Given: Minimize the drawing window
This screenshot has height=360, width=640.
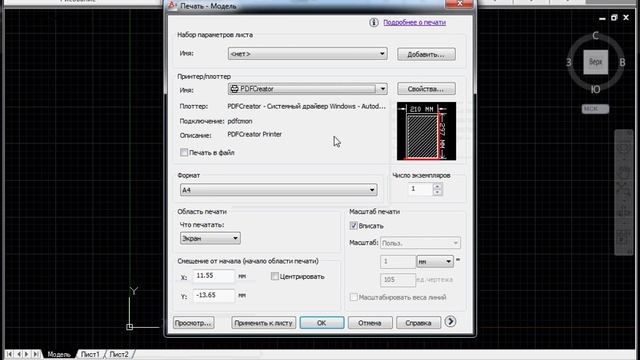Looking at the screenshot, I should coord(602,18).
